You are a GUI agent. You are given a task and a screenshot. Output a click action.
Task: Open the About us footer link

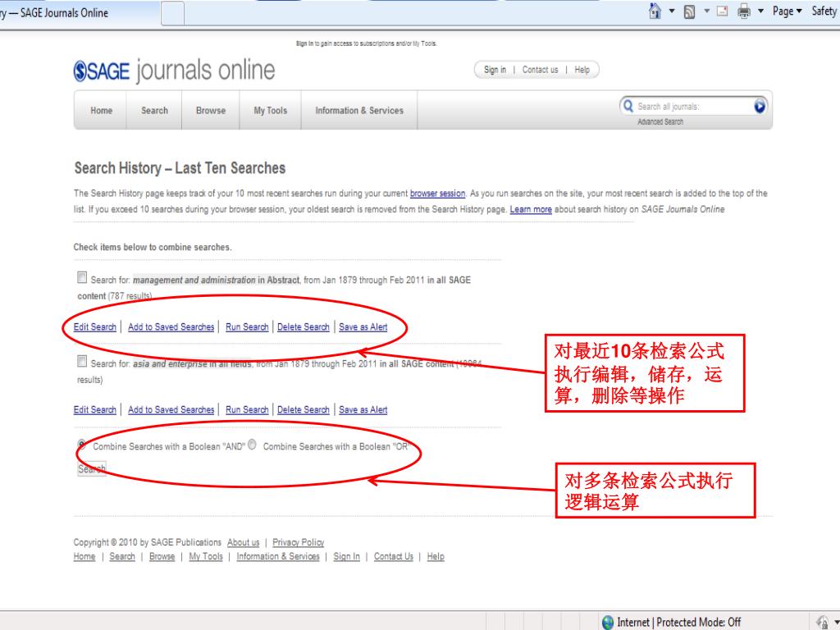[x=243, y=542]
